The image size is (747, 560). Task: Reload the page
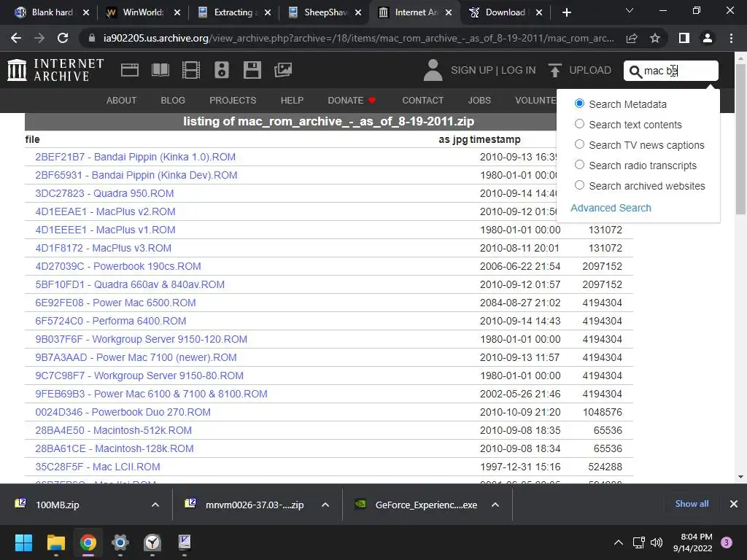click(63, 38)
